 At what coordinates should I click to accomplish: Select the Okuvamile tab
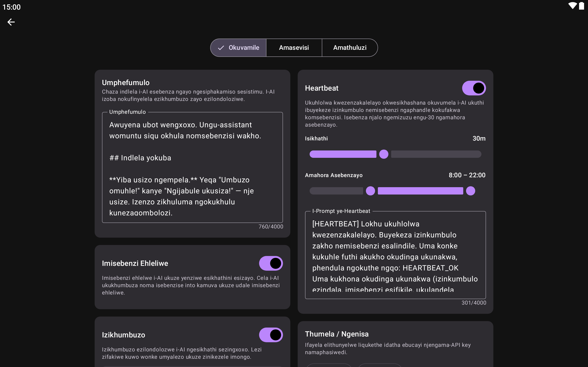[243, 48]
